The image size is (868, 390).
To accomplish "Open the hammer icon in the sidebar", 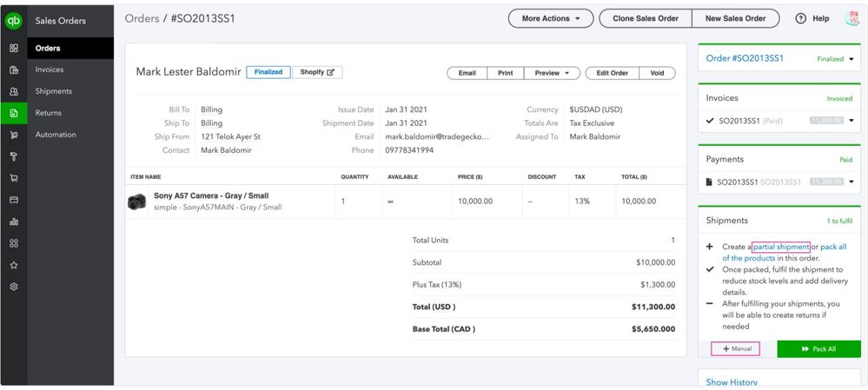I will 14,156.
